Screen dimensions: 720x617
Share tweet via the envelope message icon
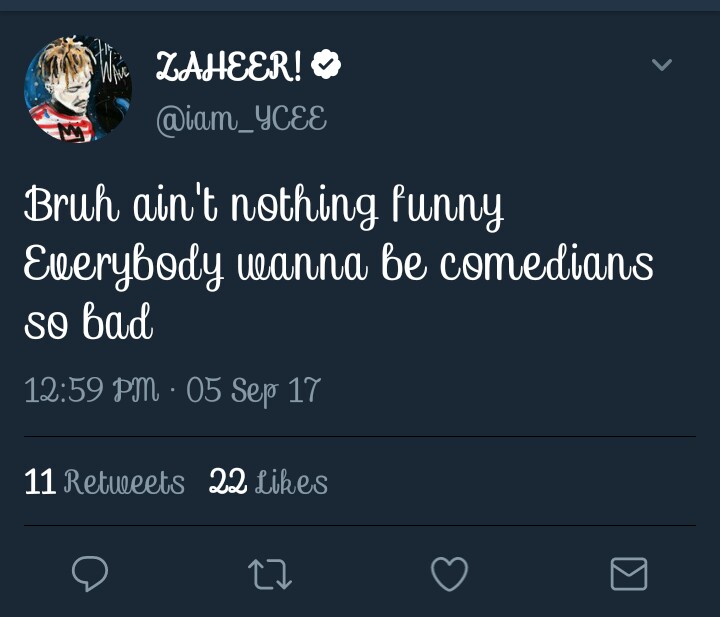pyautogui.click(x=629, y=573)
